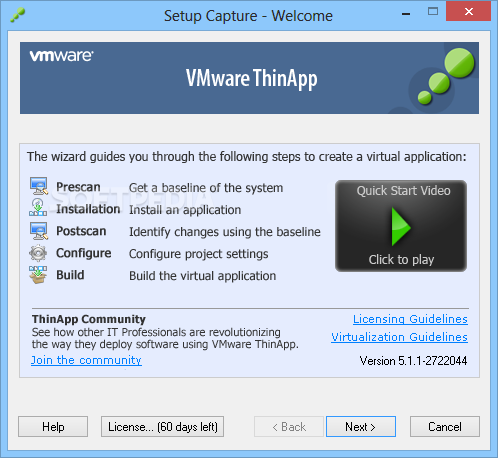Click the Installation step icon
The height and width of the screenshot is (458, 498).
click(x=38, y=207)
